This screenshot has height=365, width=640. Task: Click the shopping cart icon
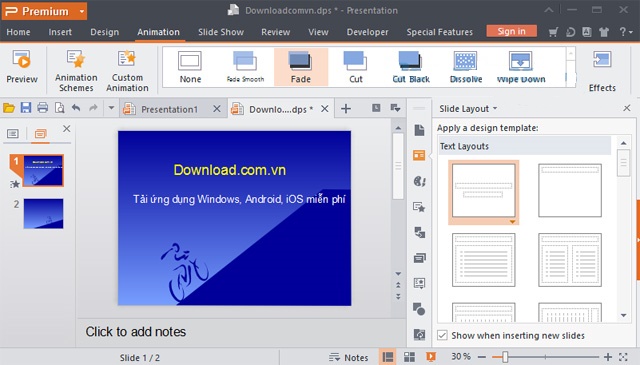(x=553, y=32)
